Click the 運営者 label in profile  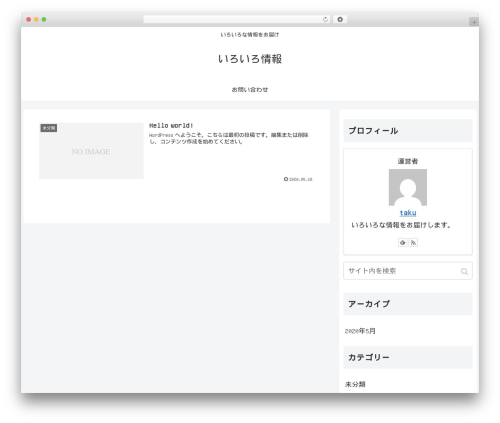(408, 161)
